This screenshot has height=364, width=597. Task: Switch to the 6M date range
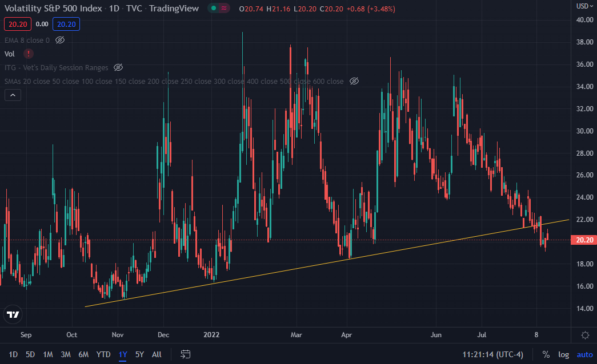[x=83, y=354]
